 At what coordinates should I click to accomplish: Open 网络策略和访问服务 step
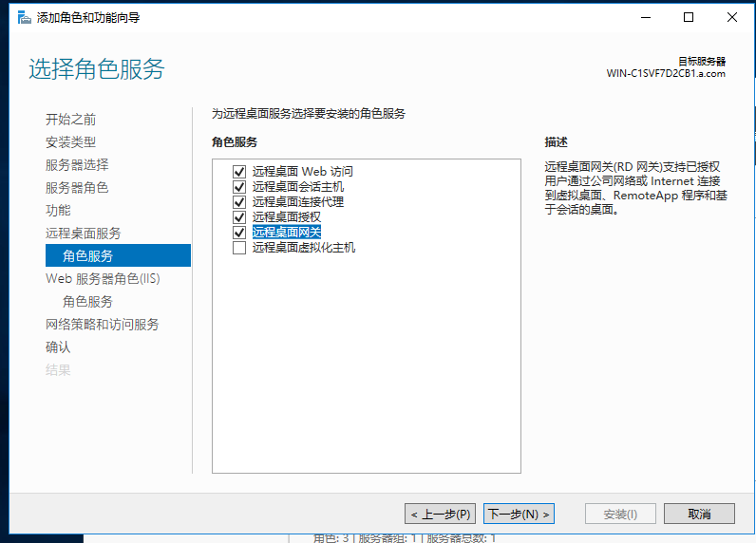[x=103, y=325]
